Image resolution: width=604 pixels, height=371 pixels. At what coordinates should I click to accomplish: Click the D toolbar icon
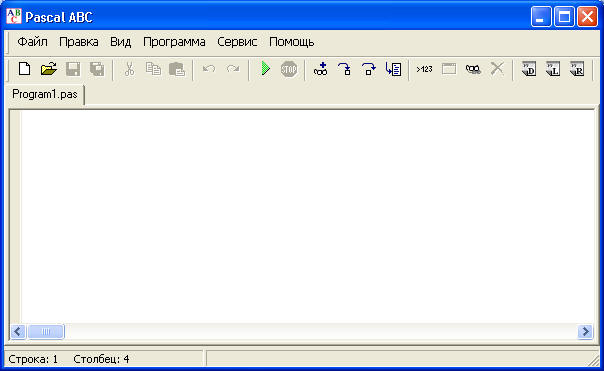529,69
